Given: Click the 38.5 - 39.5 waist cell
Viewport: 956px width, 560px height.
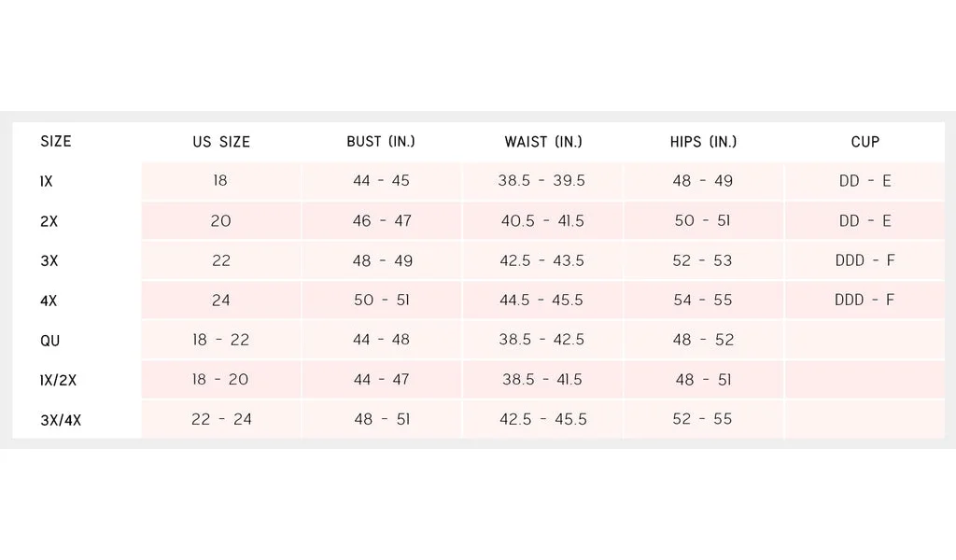Looking at the screenshot, I should (541, 181).
